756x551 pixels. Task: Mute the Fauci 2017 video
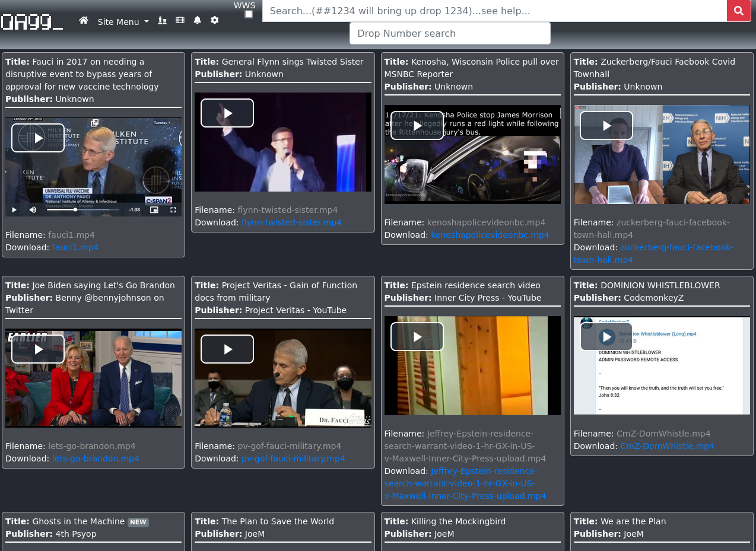(33, 209)
